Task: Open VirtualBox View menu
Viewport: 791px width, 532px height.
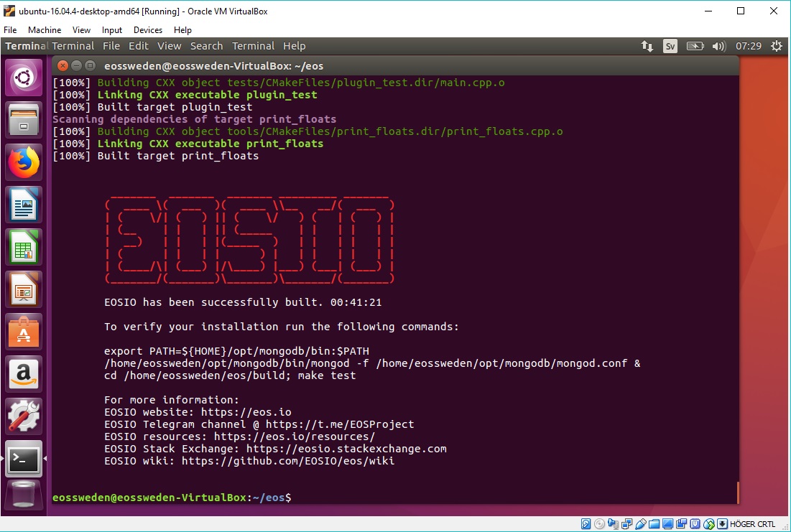Action: pos(81,29)
